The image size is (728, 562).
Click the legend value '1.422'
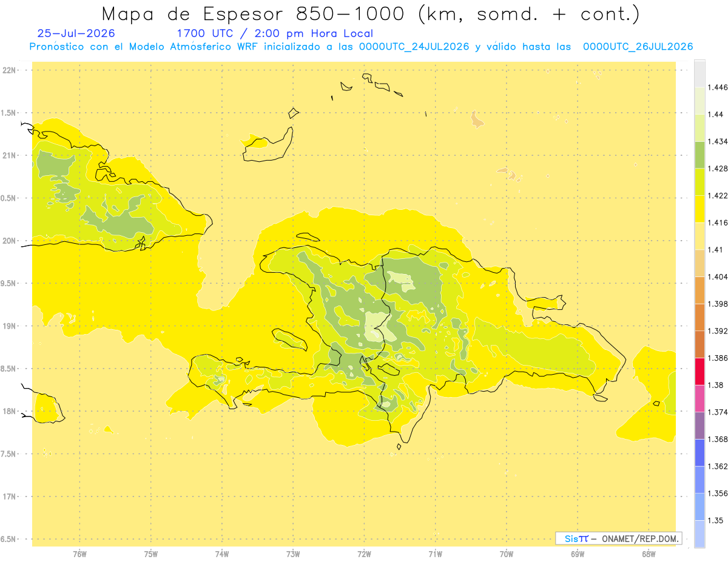(718, 196)
